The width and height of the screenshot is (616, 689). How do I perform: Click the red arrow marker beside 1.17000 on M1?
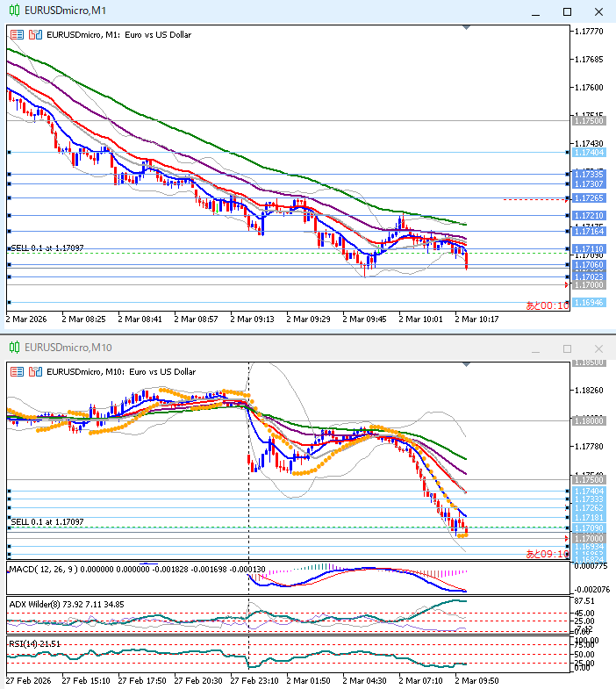coord(566,285)
